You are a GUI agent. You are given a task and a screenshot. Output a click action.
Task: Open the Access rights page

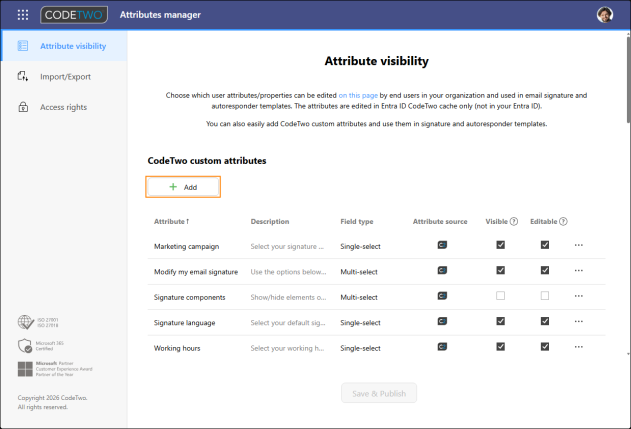(64, 107)
